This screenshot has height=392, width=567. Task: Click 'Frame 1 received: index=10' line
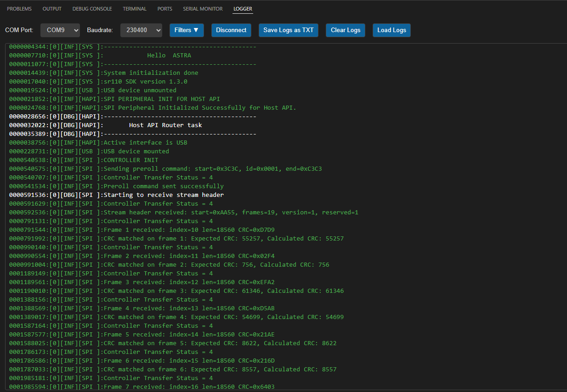142,230
